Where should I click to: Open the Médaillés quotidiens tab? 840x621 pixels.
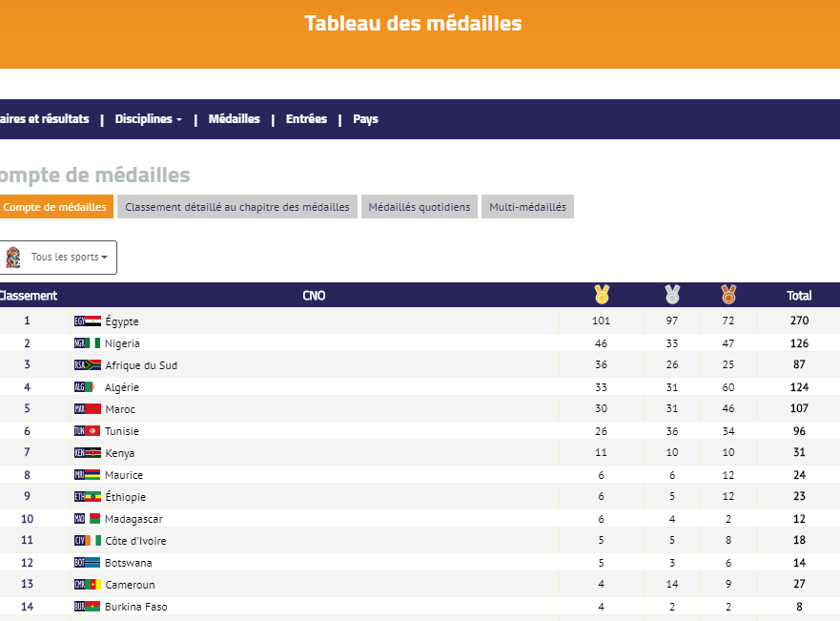tap(420, 207)
